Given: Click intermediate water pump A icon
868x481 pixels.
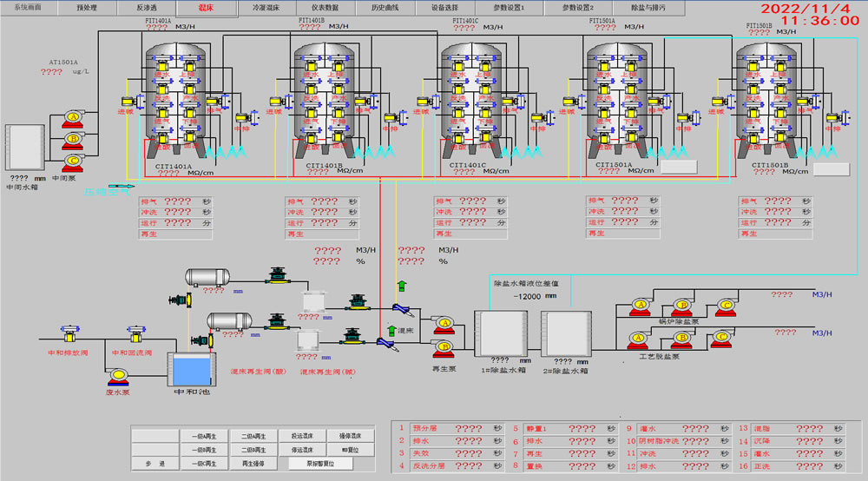Looking at the screenshot, I should tap(73, 116).
